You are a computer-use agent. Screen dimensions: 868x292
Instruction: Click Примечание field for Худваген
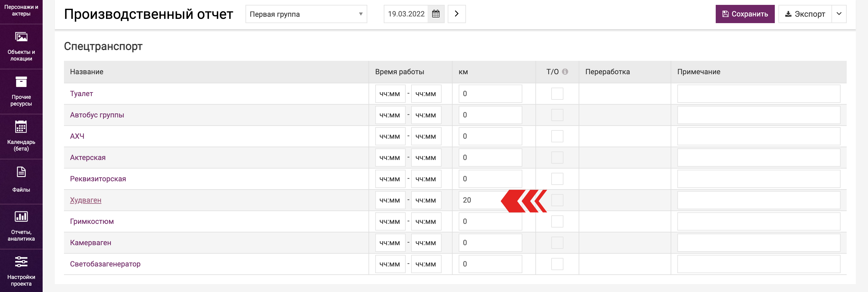[758, 200]
